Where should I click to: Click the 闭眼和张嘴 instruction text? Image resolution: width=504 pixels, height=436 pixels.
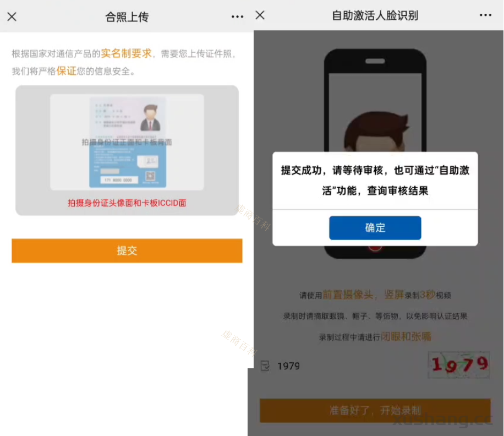point(406,337)
